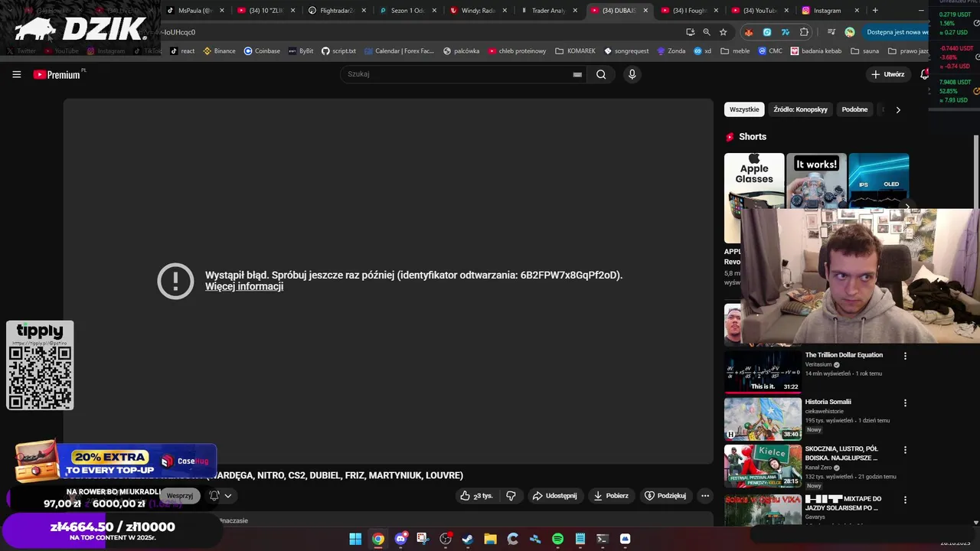This screenshot has height=551, width=980.
Task: Open options for The Trillion Dollar Equation
Action: coord(905,356)
